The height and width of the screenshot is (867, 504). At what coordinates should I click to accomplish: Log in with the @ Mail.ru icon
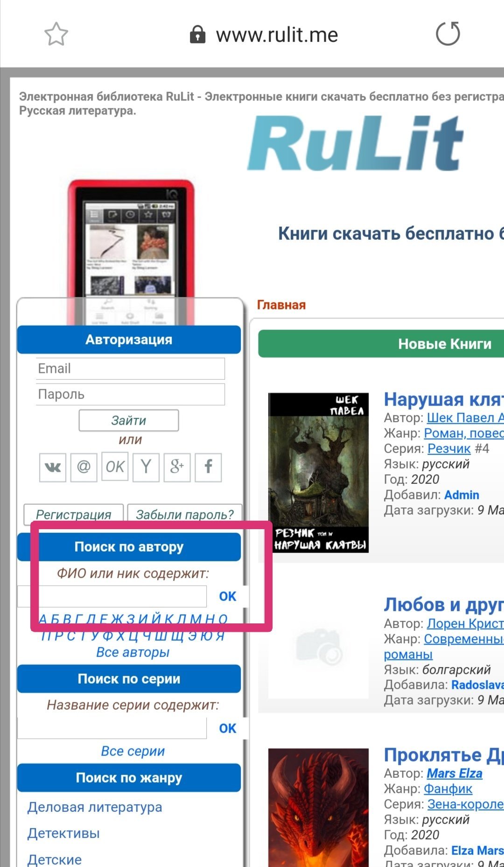tap(84, 467)
